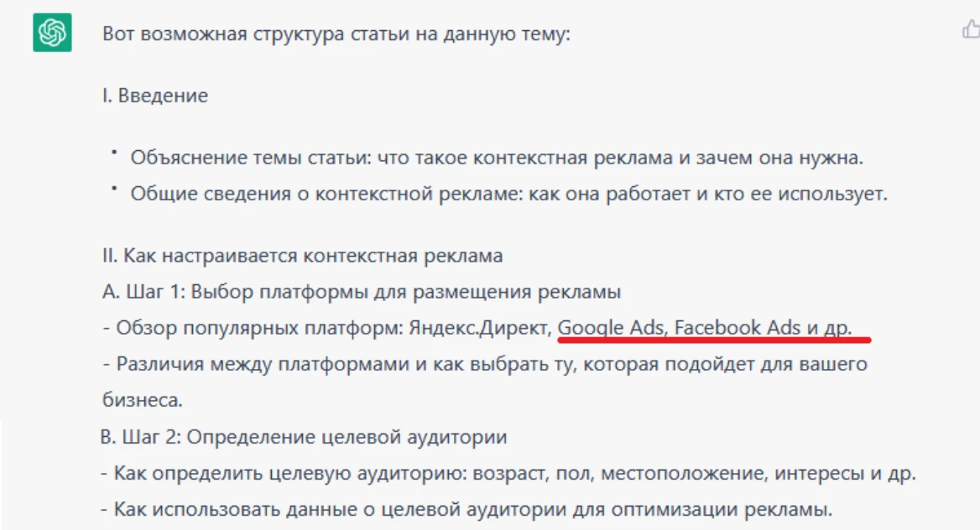Click the ChatGPT logo avatar

pos(52,34)
